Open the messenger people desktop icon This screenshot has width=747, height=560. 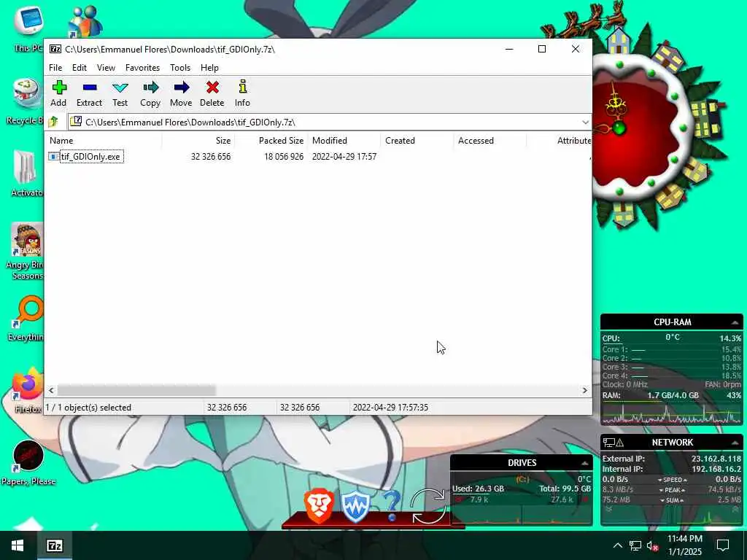tap(85, 22)
